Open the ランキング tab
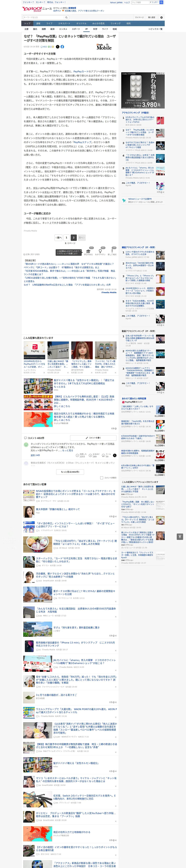 coord(115,24)
